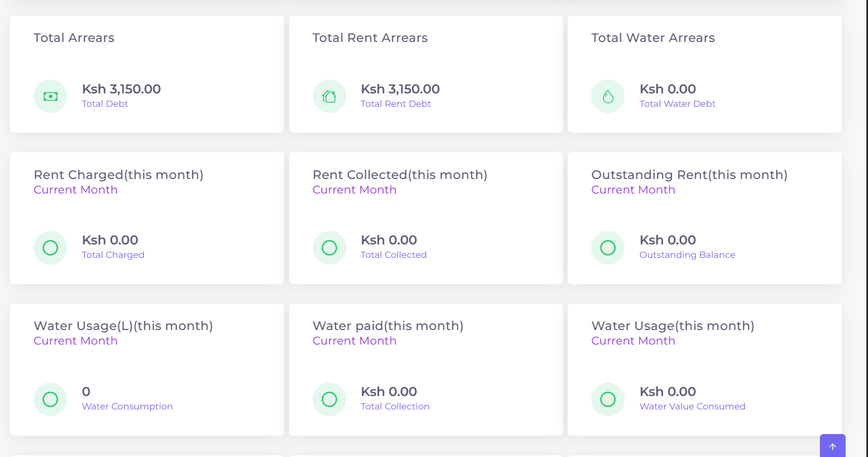This screenshot has width=868, height=457.
Task: Click Current Month under Rent Charged
Action: (76, 190)
